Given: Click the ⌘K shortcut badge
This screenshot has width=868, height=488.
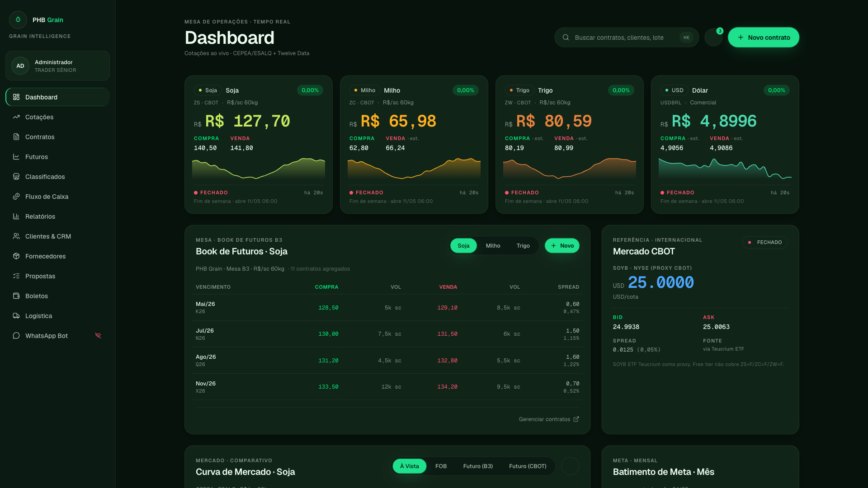Looking at the screenshot, I should click(686, 38).
